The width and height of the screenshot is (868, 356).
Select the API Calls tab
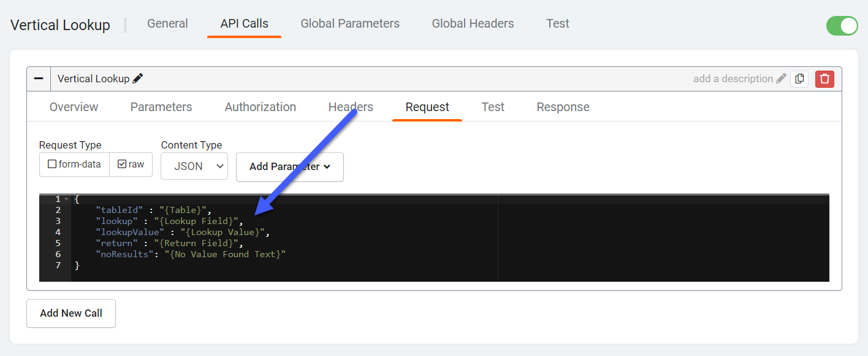245,23
